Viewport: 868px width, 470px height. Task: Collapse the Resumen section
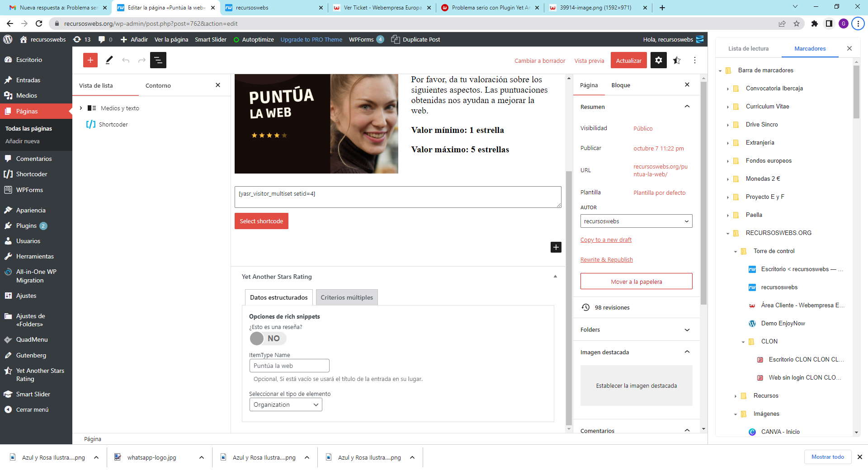pyautogui.click(x=687, y=107)
